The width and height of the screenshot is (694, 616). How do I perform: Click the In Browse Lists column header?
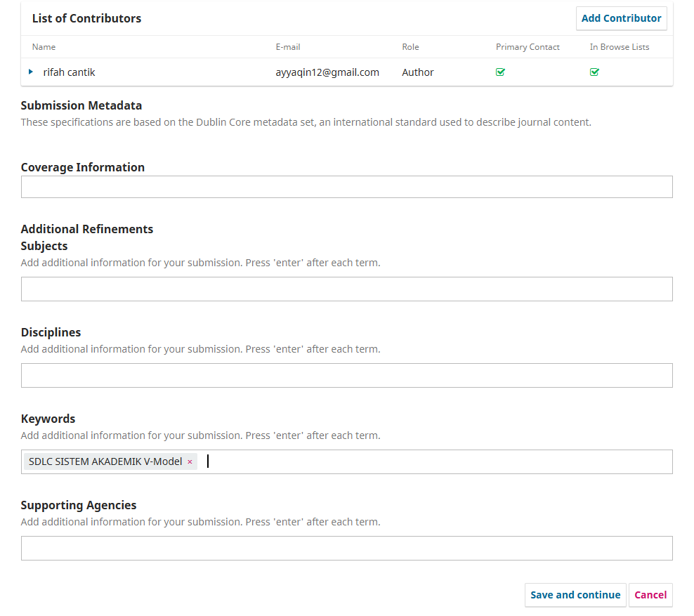619,47
